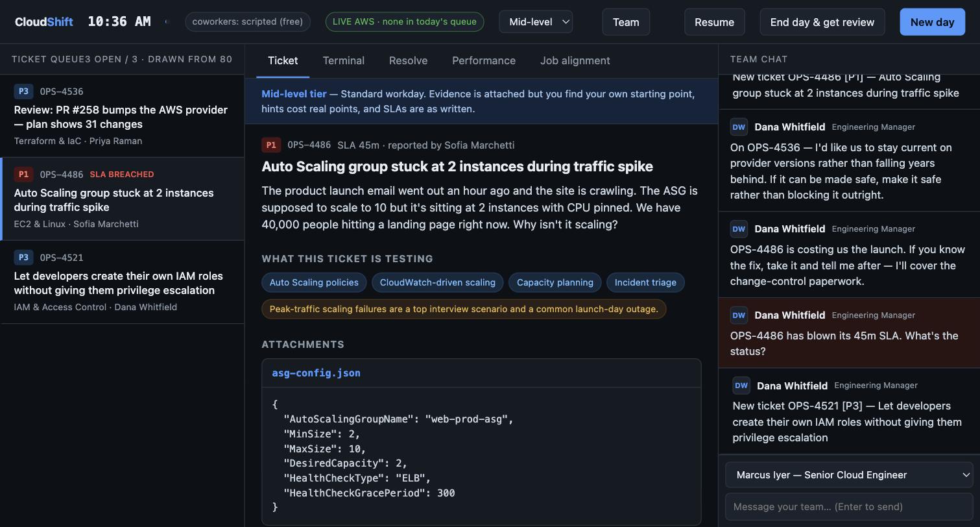Click the Resume button

[x=714, y=22]
